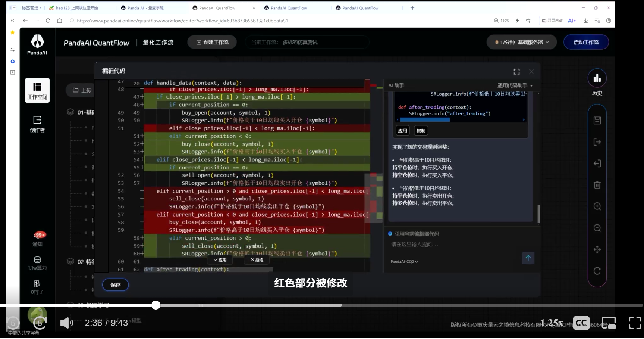Click the lightning bolt icon in the address bar
This screenshot has height=339, width=644.
point(517,21)
